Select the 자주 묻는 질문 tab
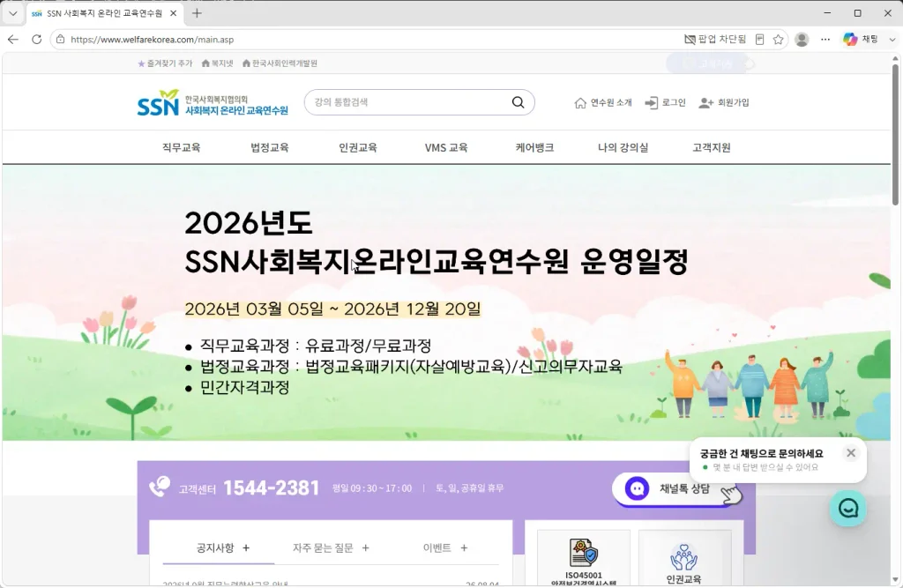 click(x=323, y=547)
